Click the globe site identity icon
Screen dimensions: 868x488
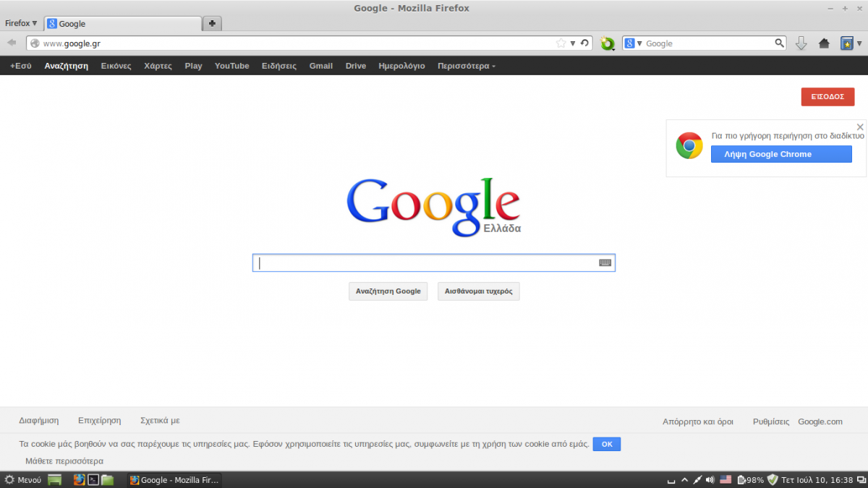pos(34,43)
